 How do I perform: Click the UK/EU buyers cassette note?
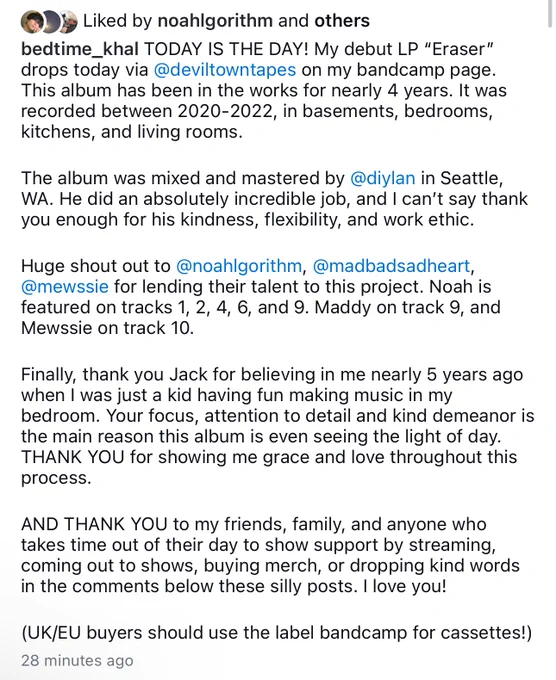click(276, 633)
